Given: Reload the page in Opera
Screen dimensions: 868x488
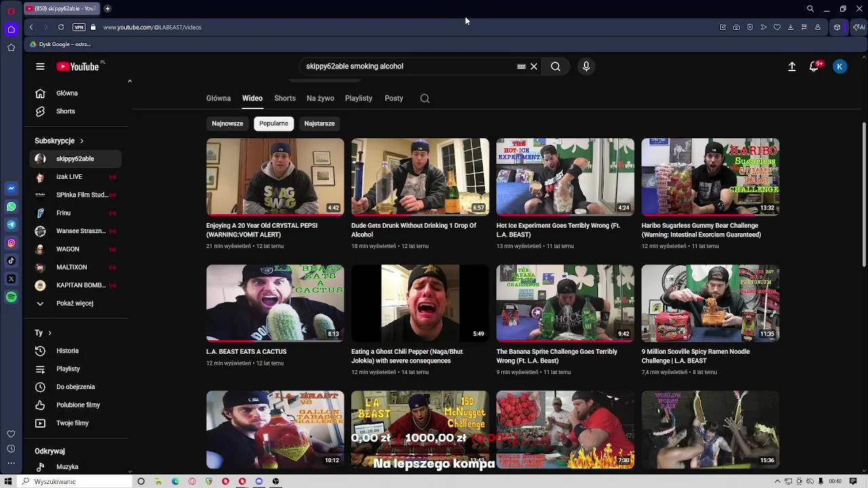Looking at the screenshot, I should (x=61, y=27).
